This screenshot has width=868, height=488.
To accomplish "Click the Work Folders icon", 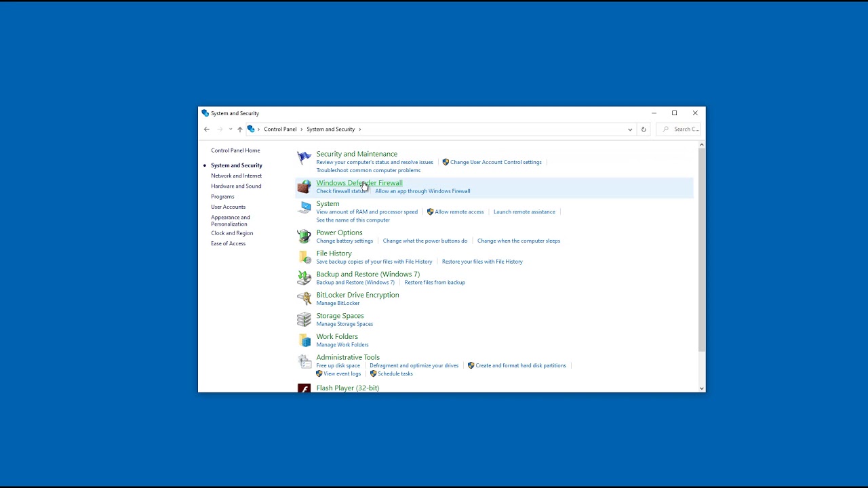I will pyautogui.click(x=304, y=340).
